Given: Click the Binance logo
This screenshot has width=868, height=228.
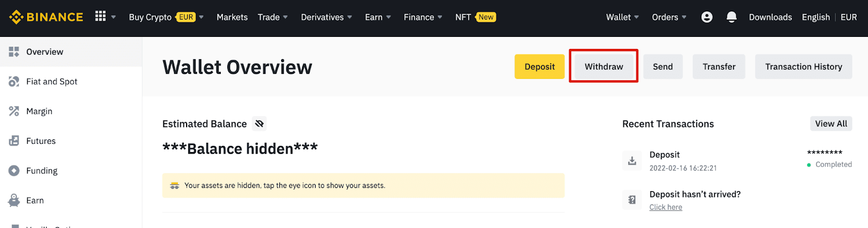Looking at the screenshot, I should [46, 17].
